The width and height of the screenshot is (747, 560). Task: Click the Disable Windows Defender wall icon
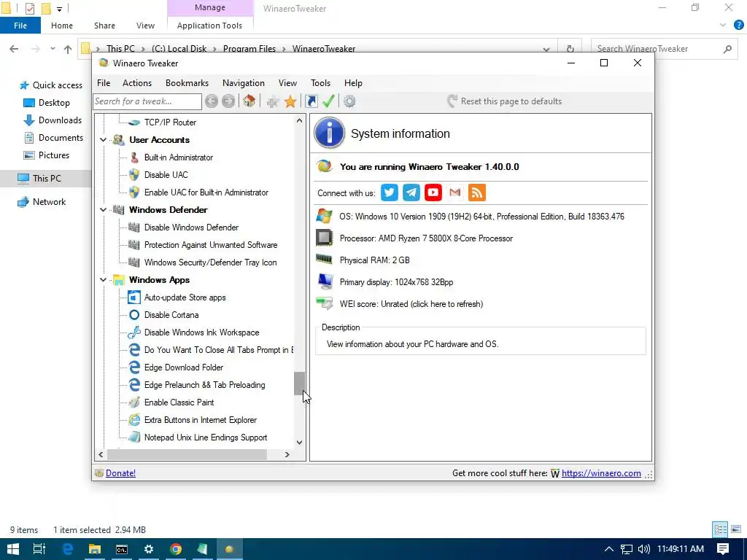[x=134, y=227]
